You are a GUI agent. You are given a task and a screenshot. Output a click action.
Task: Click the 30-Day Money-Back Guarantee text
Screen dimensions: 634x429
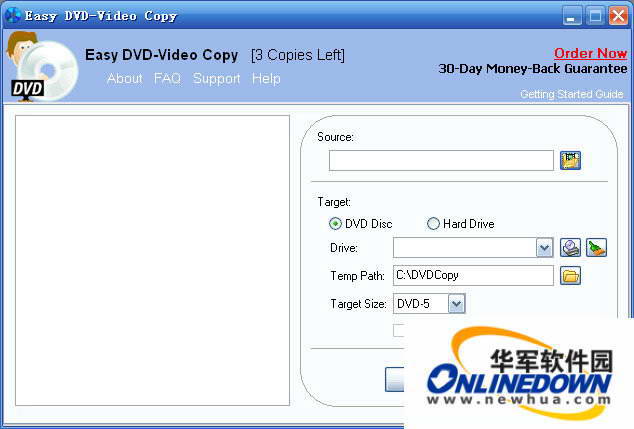[x=533, y=69]
